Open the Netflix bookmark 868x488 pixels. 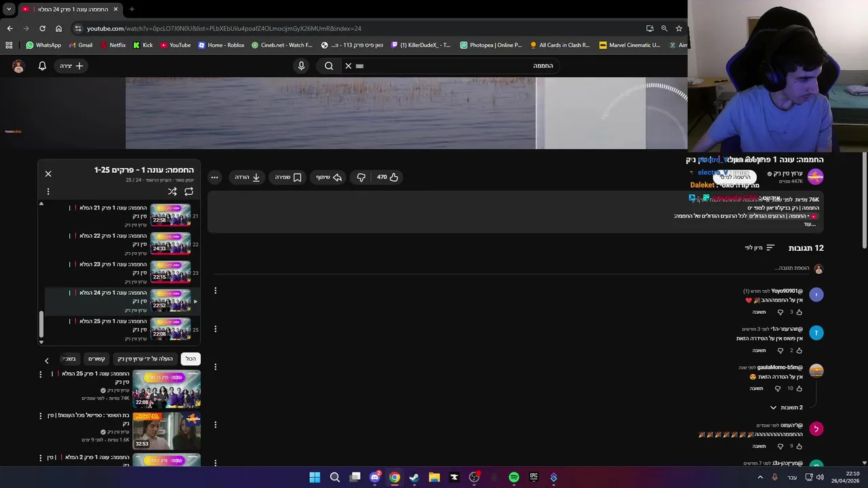(x=113, y=45)
